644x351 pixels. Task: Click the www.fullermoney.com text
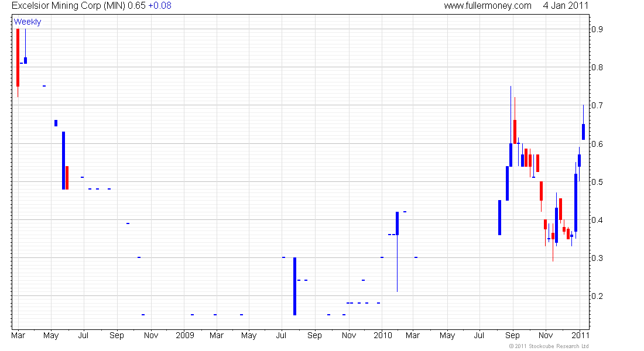488,6
